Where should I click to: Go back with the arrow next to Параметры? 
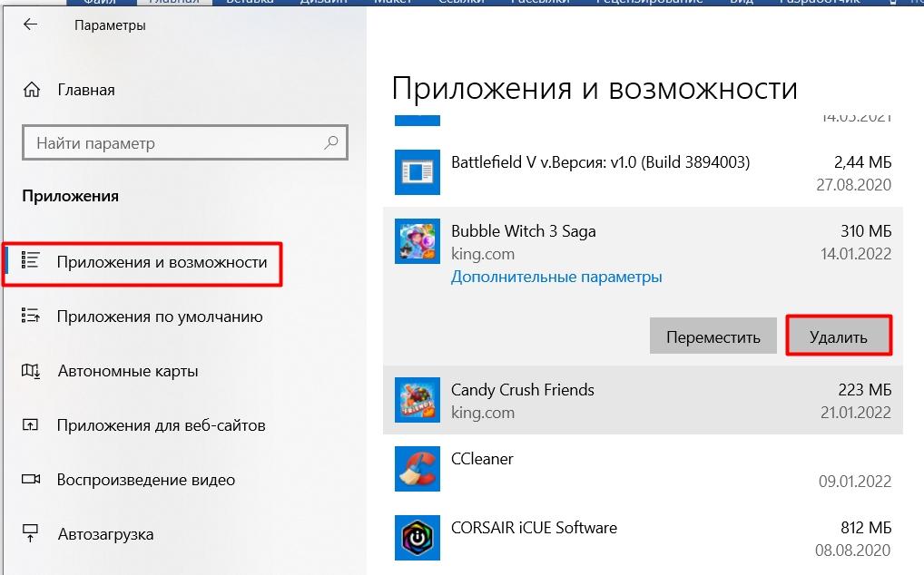coord(30,24)
